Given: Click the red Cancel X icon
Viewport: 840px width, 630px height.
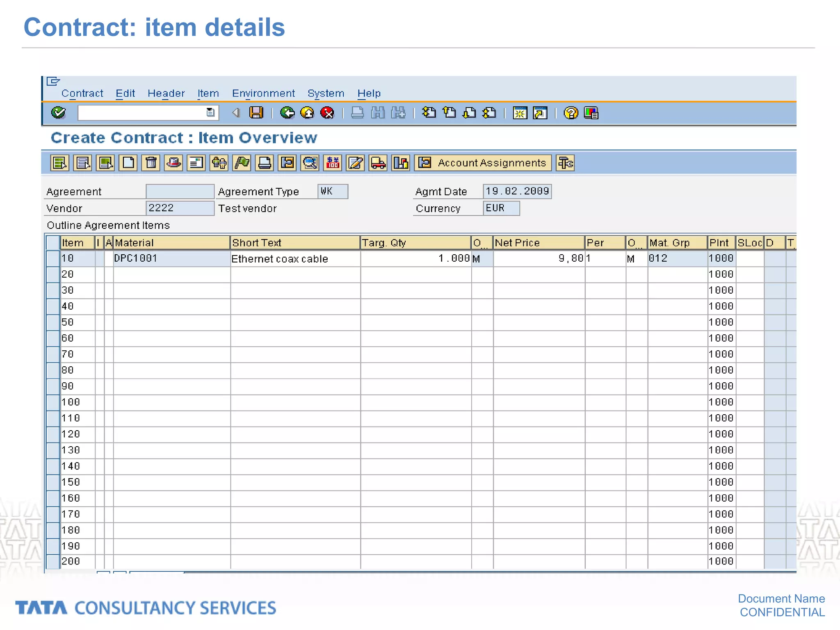Looking at the screenshot, I should click(327, 112).
